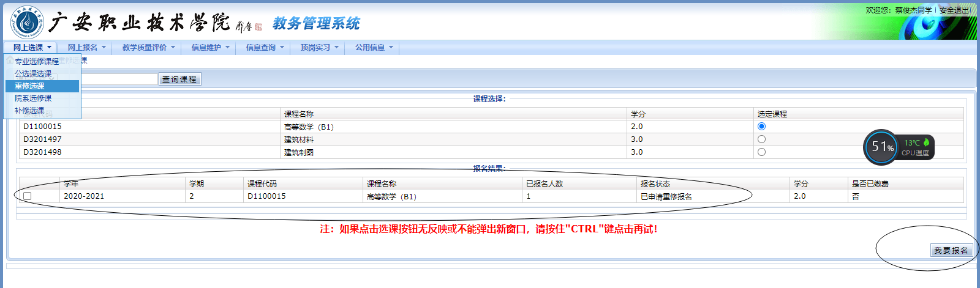The image size is (980, 288).
Task: Tick the checkbox for the 2020-2021 registration row
Action: [x=28, y=196]
